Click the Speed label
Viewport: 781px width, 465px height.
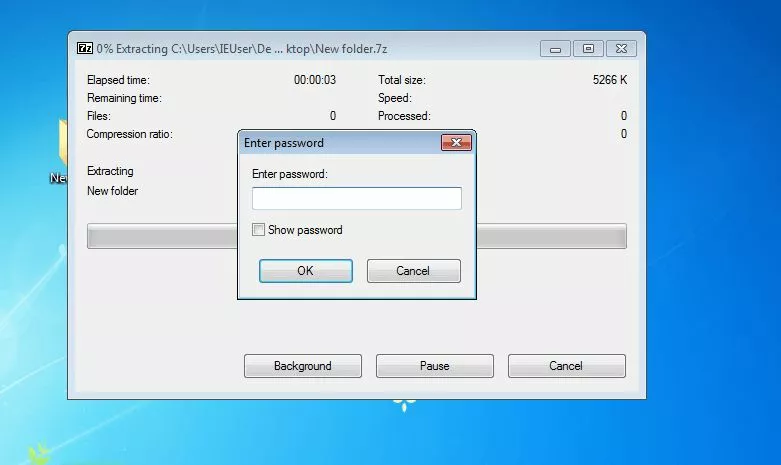coord(394,98)
